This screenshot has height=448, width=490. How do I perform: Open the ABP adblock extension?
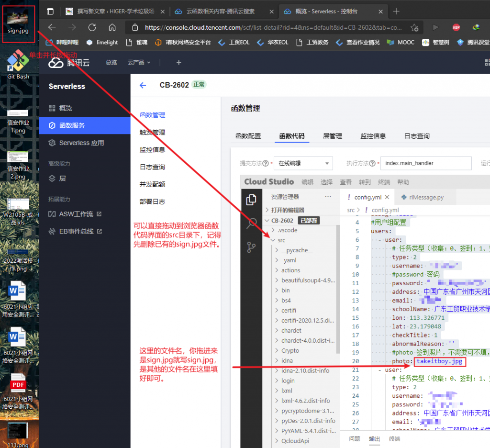456,27
